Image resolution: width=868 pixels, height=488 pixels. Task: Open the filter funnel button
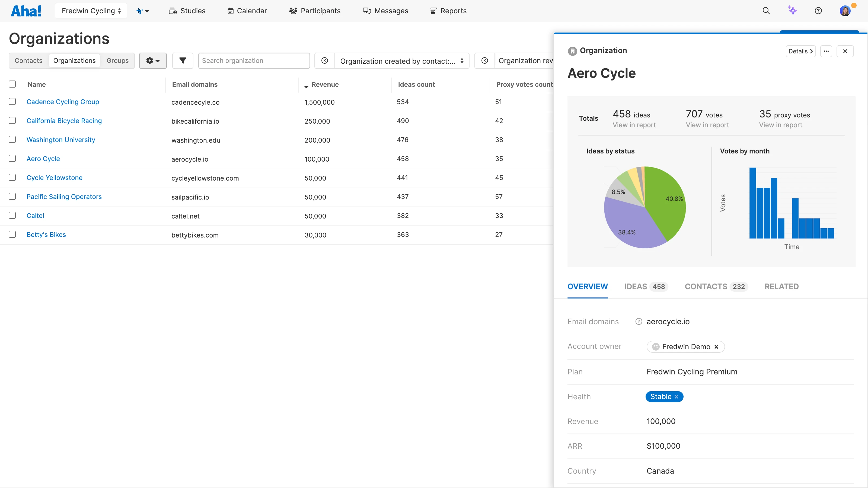[x=182, y=61]
